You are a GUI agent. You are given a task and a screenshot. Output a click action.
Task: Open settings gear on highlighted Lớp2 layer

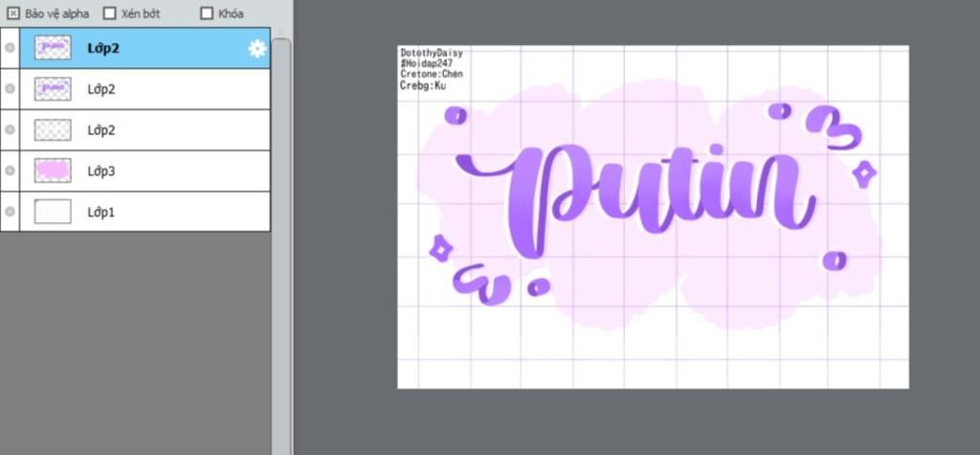[256, 48]
